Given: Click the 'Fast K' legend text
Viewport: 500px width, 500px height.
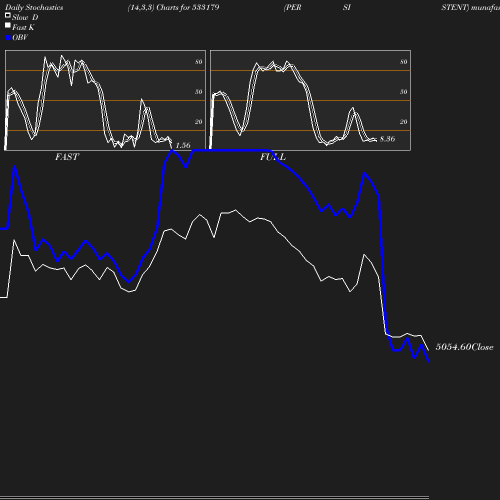Looking at the screenshot, I should click(x=23, y=28).
